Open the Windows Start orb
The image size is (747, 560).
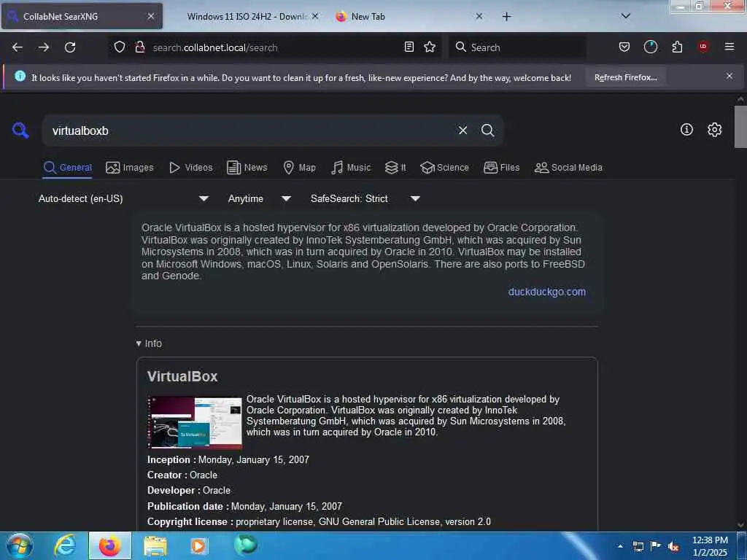pyautogui.click(x=19, y=545)
